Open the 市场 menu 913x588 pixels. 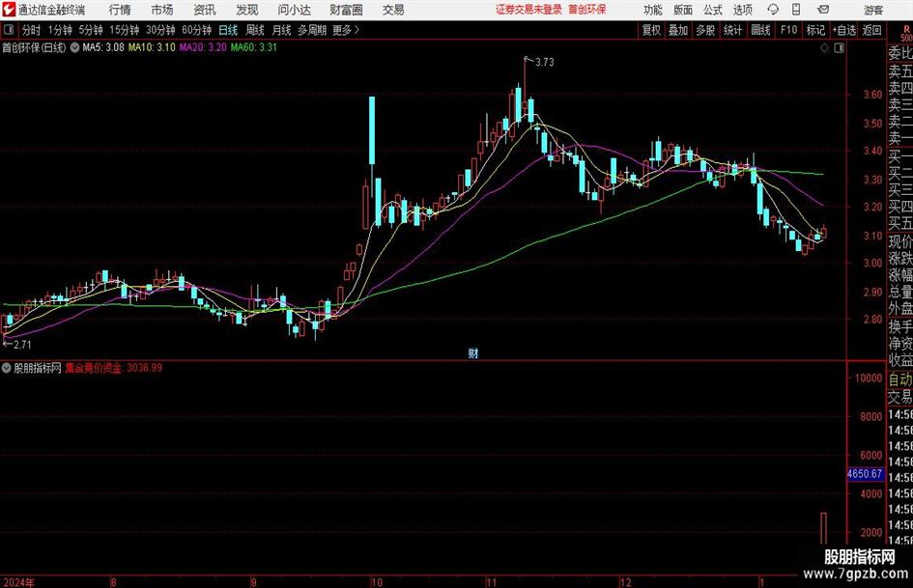point(162,10)
